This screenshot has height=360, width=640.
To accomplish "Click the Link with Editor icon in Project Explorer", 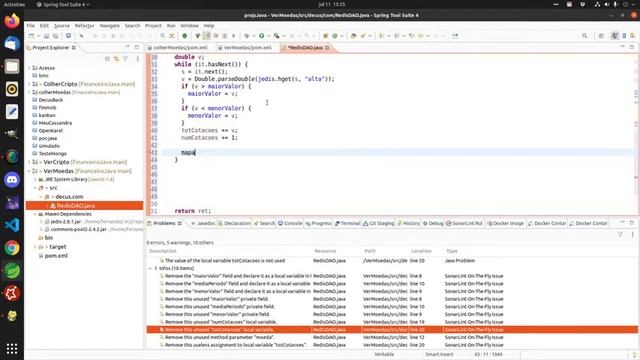I will click(116, 59).
